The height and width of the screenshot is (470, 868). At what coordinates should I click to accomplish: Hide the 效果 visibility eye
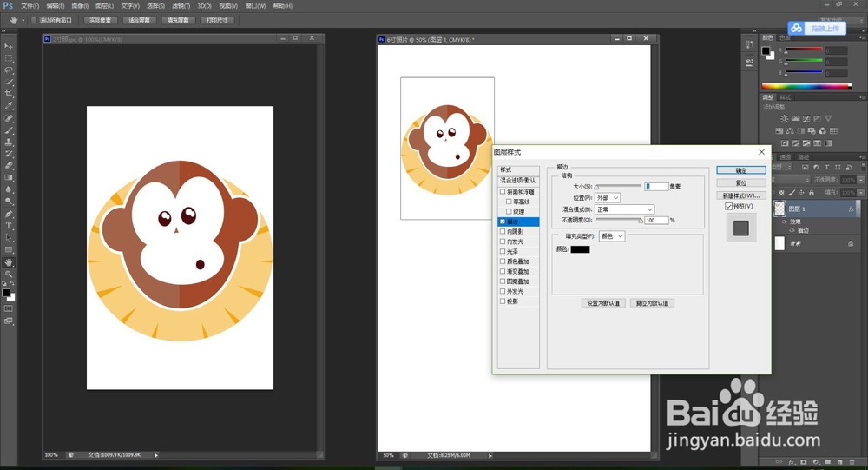point(784,222)
